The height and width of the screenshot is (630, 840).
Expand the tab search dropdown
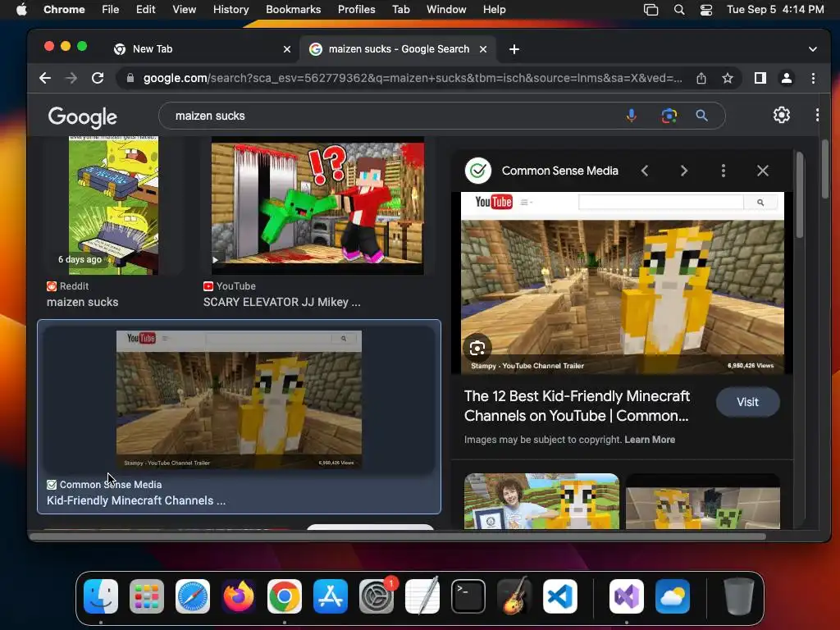click(x=813, y=49)
